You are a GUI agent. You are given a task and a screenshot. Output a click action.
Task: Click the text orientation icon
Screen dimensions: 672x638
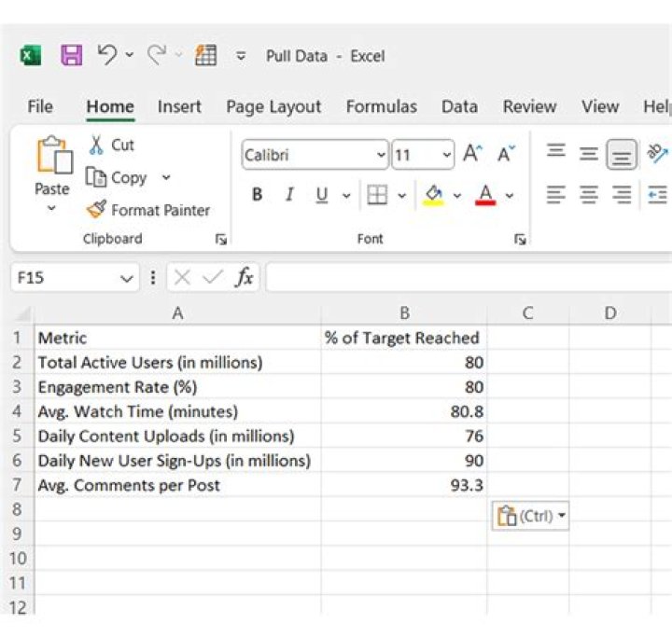click(x=657, y=153)
